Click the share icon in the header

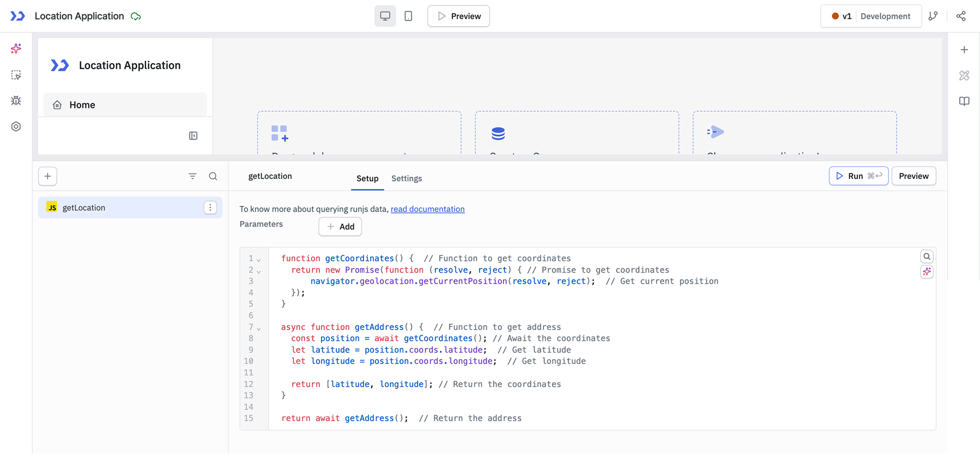click(961, 16)
